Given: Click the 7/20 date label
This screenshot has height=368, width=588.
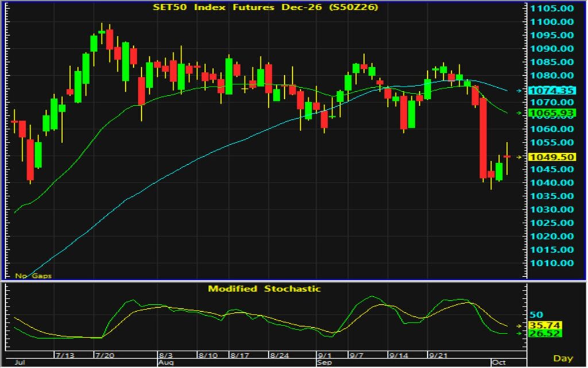Looking at the screenshot, I should (105, 355).
